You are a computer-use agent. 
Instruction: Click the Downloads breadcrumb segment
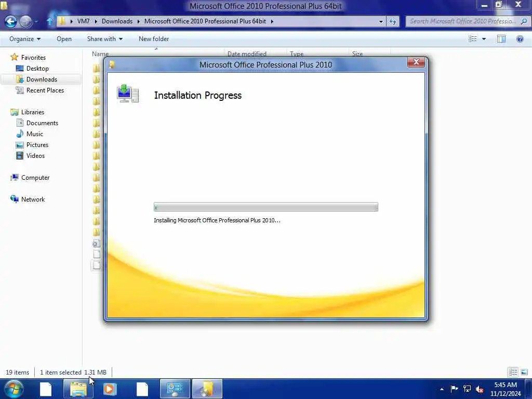[117, 21]
